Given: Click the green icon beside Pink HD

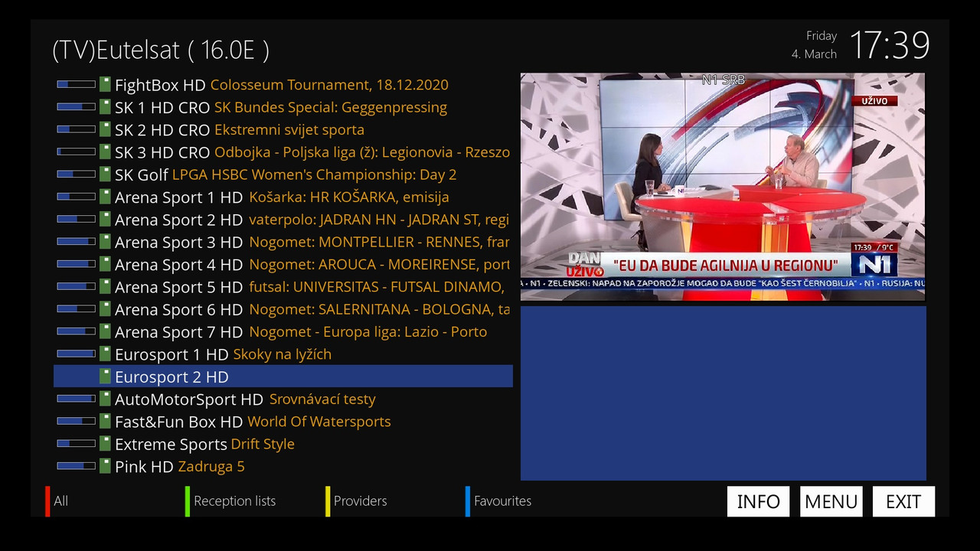Looking at the screenshot, I should [x=106, y=466].
